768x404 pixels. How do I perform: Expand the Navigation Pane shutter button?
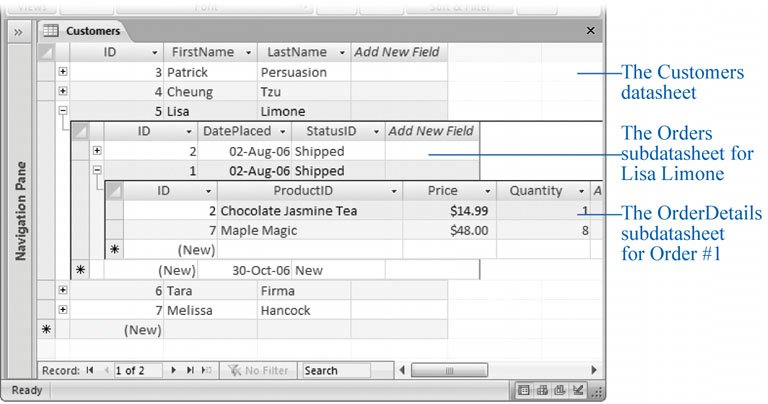(x=18, y=32)
